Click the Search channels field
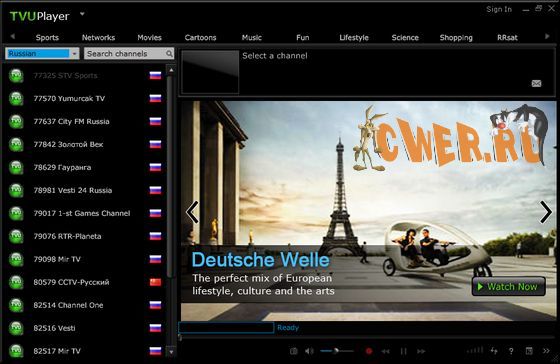Screen dimensions: 560x364 pos(129,54)
